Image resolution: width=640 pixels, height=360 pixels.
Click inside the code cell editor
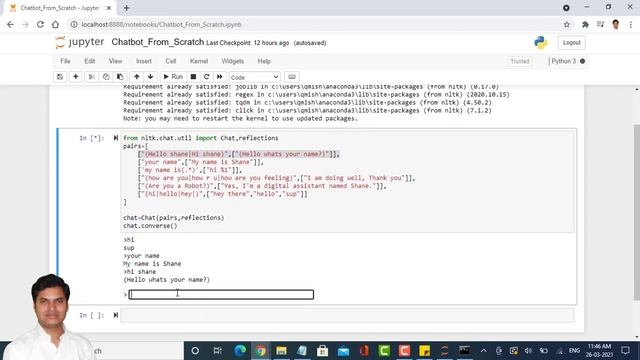347,182
